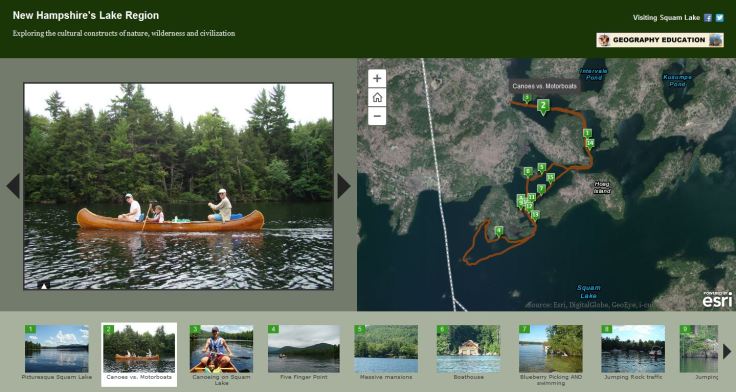Advance to next photo with right arrow
The height and width of the screenshot is (392, 736).
pos(344,186)
